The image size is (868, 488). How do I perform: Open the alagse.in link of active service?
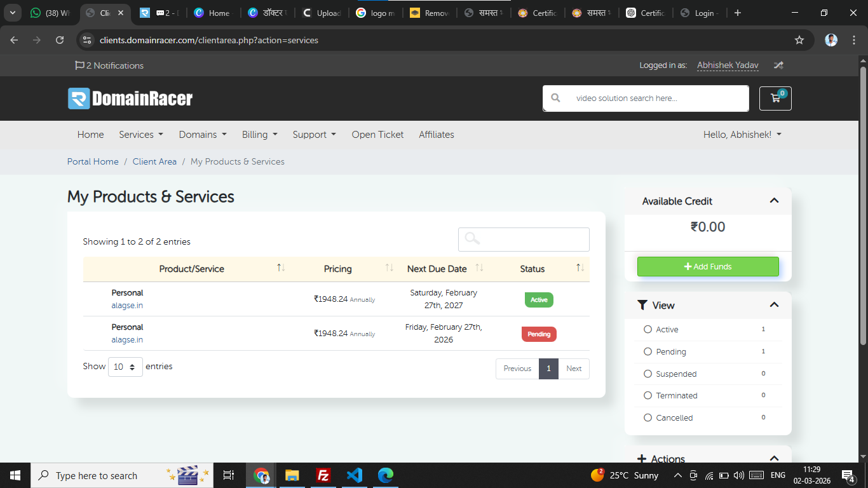[x=127, y=306]
